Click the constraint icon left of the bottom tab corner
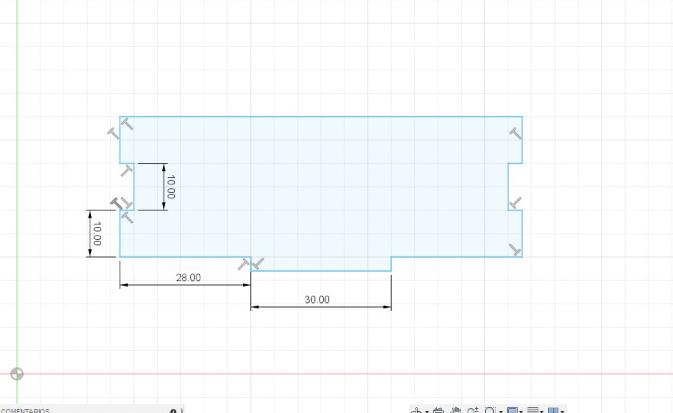The height and width of the screenshot is (413, 673). [x=244, y=264]
